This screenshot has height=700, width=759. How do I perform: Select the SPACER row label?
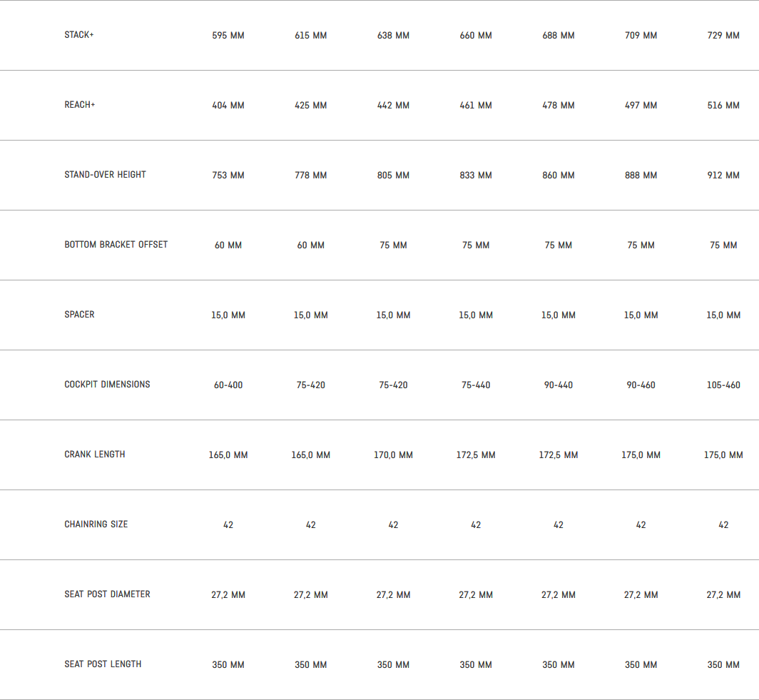coord(79,315)
